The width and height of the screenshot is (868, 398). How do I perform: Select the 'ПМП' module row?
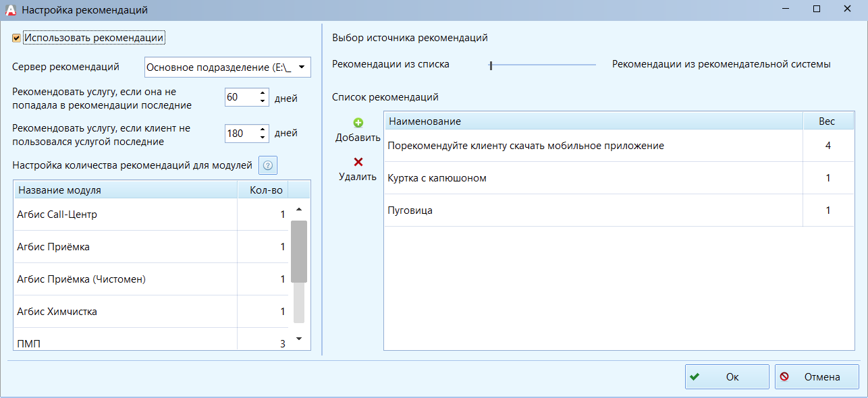[x=151, y=339]
